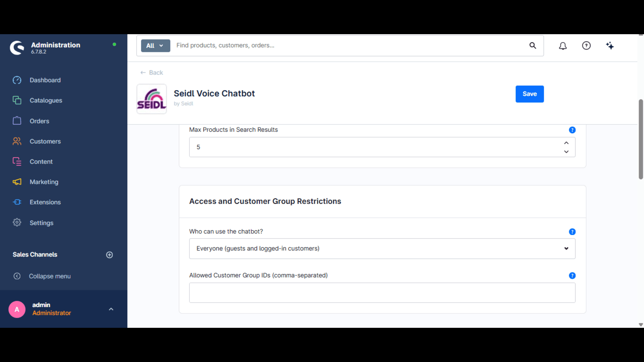Open Who can use the chatbot dropdown
The image size is (644, 362).
(x=382, y=249)
